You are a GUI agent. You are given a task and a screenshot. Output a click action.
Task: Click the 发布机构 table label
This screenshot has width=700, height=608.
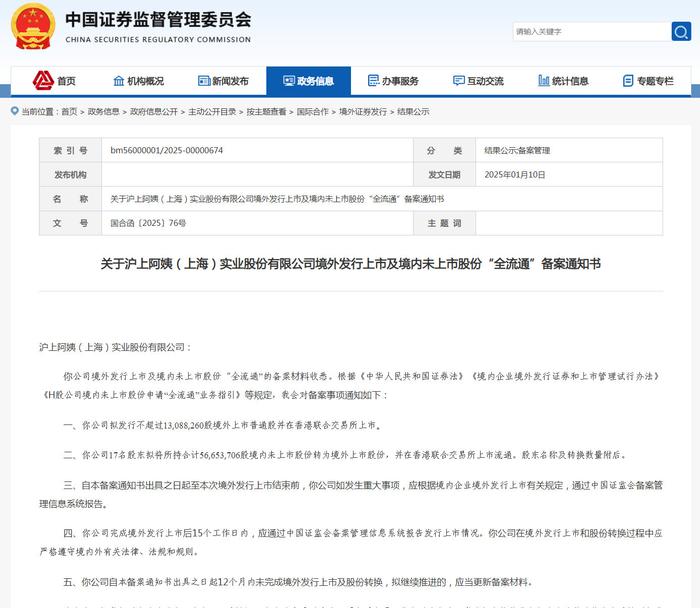pyautogui.click(x=71, y=175)
